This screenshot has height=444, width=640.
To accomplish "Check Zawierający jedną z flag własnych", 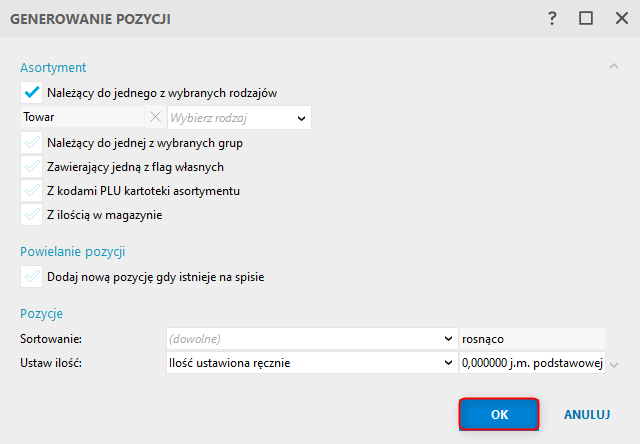I will point(31,167).
